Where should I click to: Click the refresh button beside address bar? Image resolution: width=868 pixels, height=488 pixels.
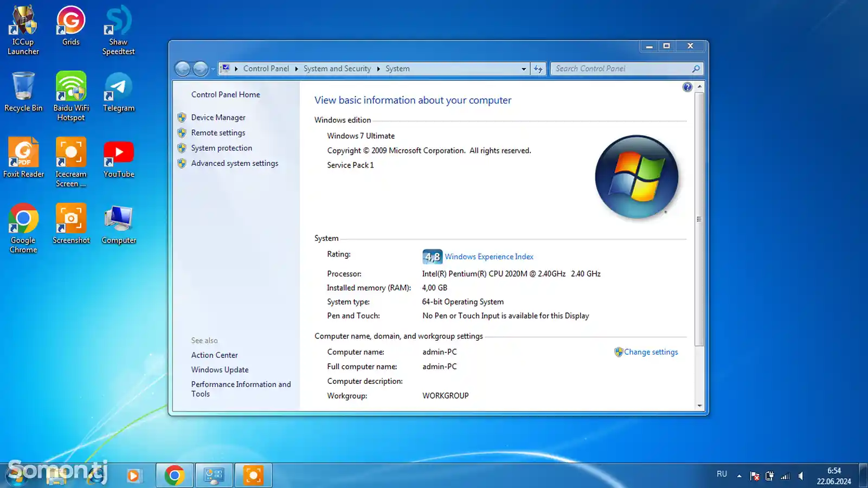click(538, 69)
